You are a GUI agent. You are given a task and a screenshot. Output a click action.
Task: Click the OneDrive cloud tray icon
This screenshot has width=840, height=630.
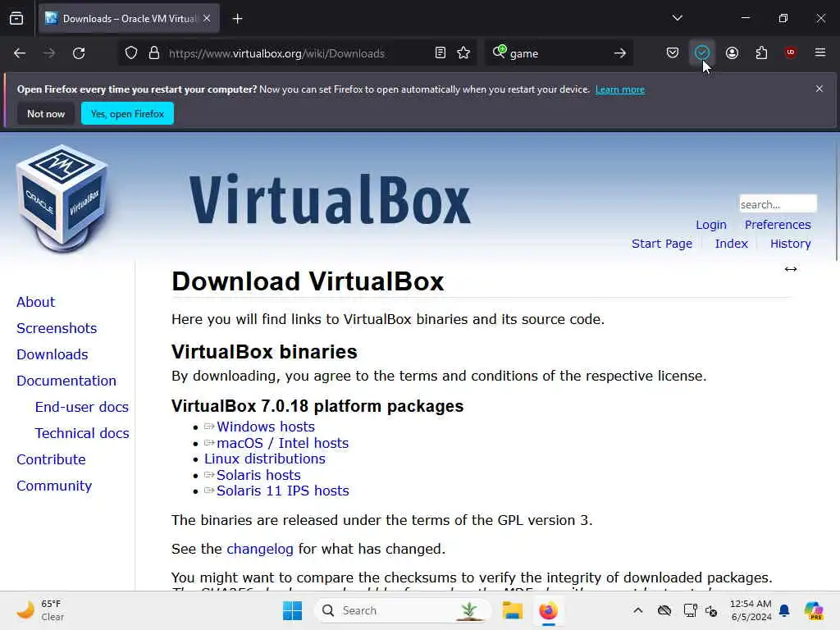[x=664, y=610]
